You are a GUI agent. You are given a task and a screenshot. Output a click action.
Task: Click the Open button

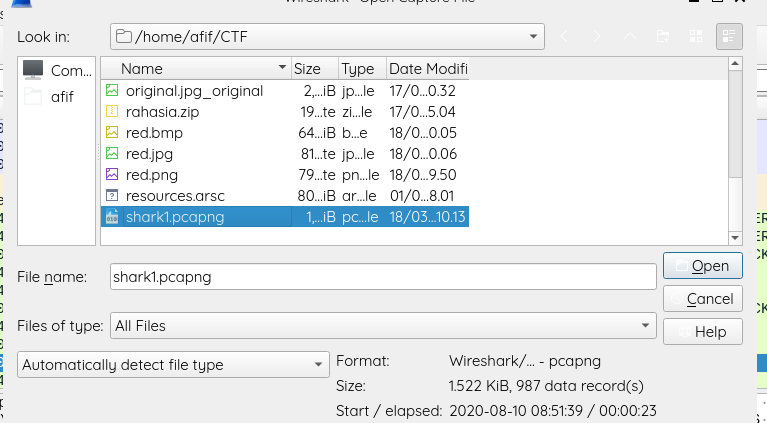(x=702, y=266)
